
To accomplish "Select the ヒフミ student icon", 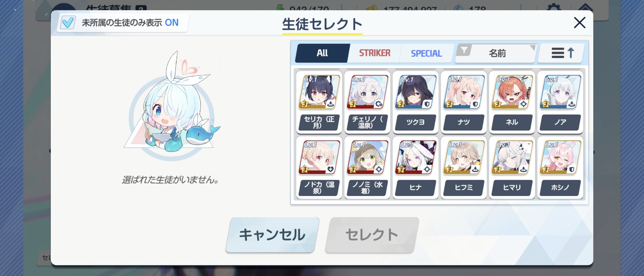I will tap(464, 158).
